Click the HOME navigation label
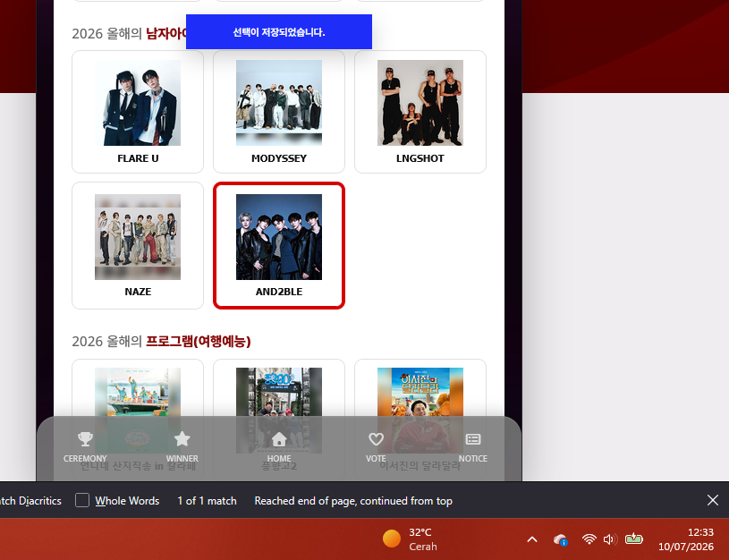Viewport: 729px width, 560px height. [x=279, y=459]
